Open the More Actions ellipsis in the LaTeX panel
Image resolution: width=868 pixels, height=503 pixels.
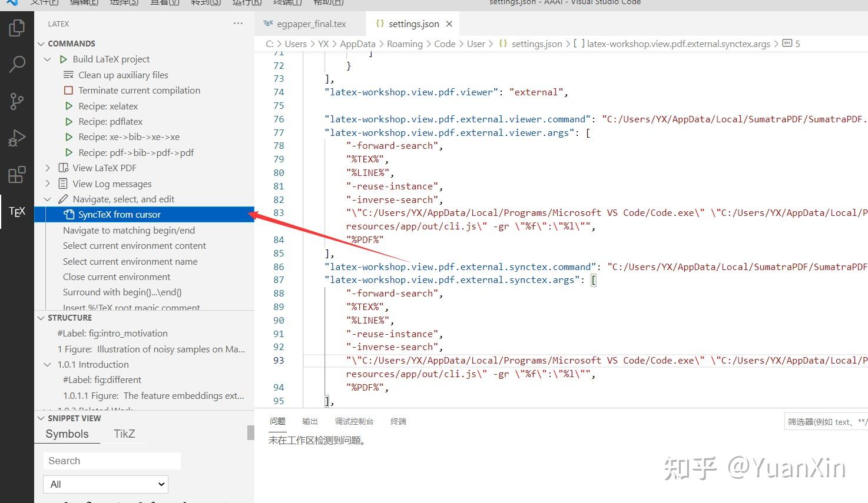coord(238,23)
